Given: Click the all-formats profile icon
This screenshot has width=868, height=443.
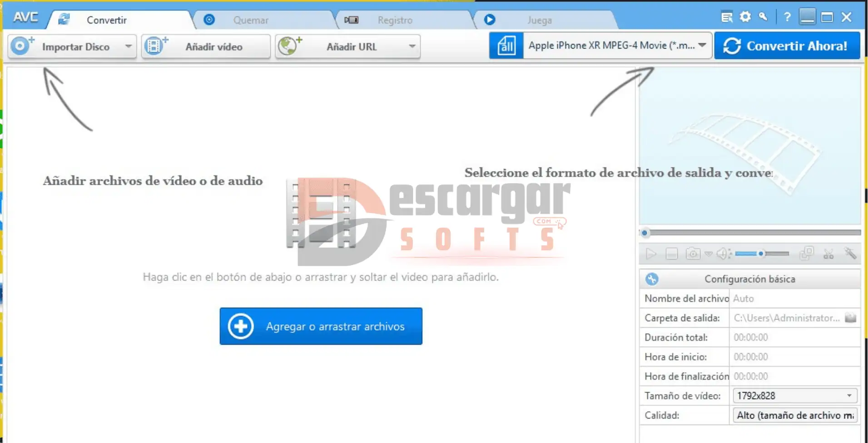Looking at the screenshot, I should tap(506, 46).
